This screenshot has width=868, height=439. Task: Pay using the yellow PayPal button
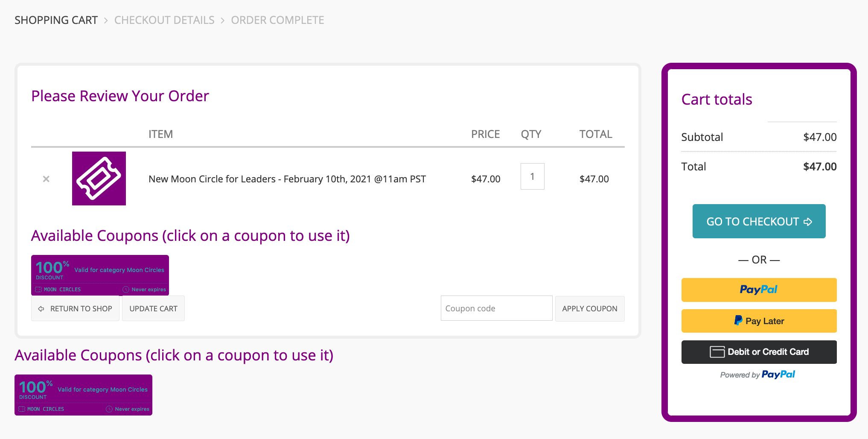[759, 290]
